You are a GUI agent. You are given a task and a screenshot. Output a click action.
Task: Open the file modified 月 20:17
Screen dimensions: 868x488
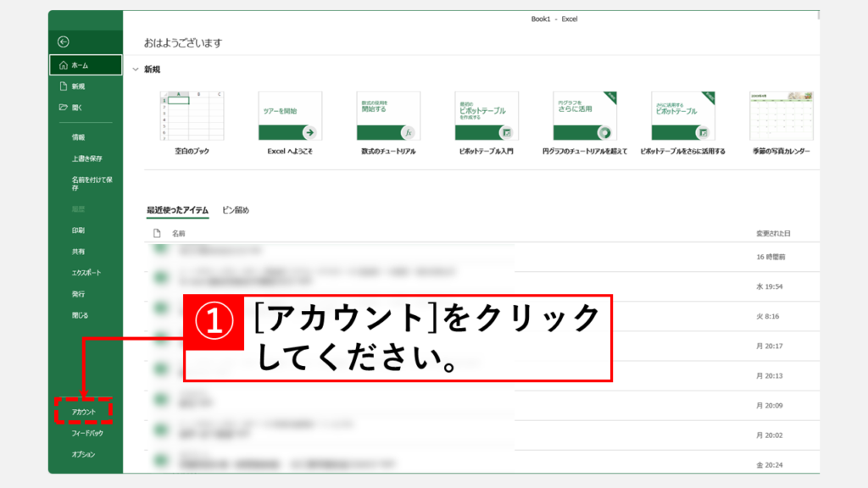(481, 346)
